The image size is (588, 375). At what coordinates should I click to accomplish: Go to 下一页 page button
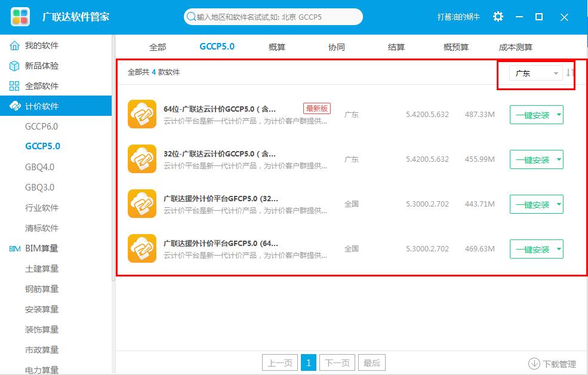point(337,362)
